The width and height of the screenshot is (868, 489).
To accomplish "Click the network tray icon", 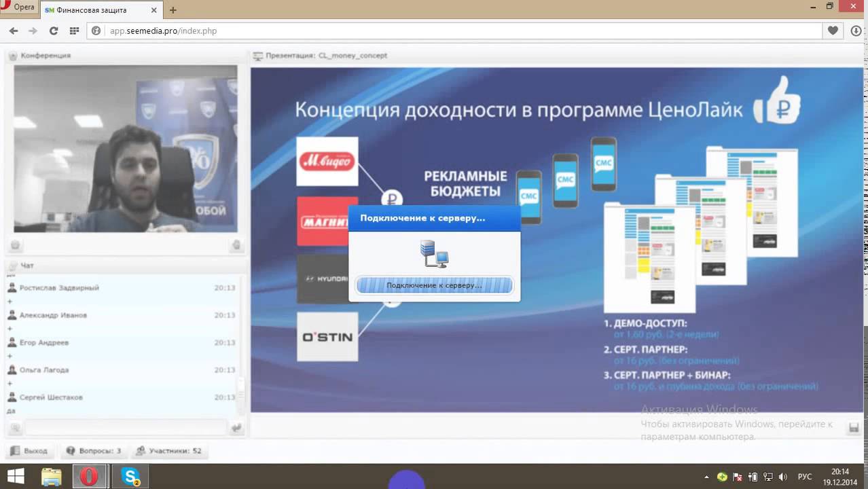I will point(767,477).
